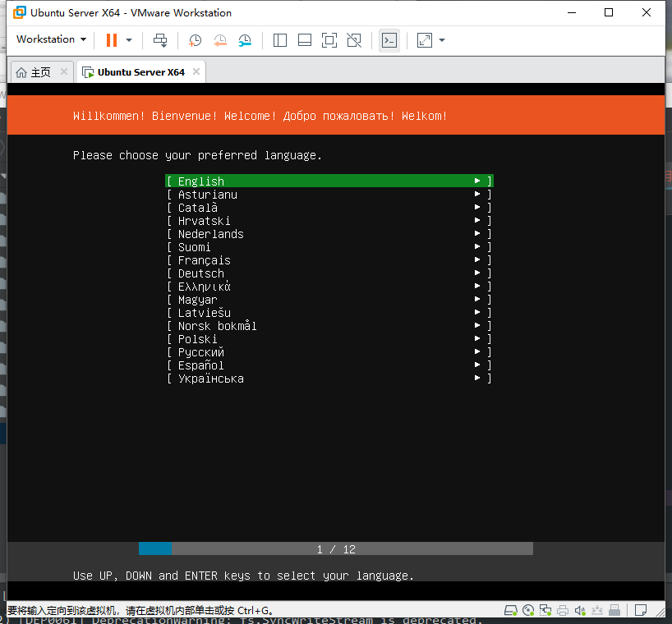Click the Ctrl+G input redirect hint text

coord(140,610)
